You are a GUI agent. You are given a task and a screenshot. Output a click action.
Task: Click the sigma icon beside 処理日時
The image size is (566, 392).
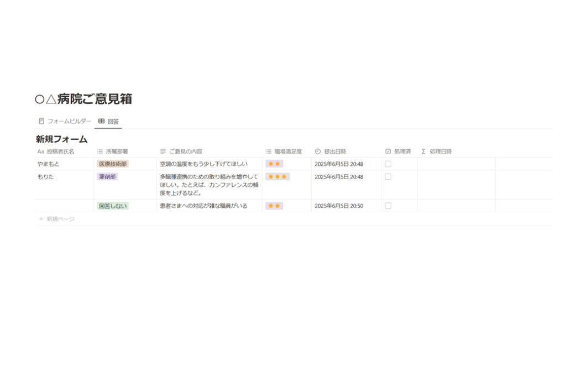(424, 151)
